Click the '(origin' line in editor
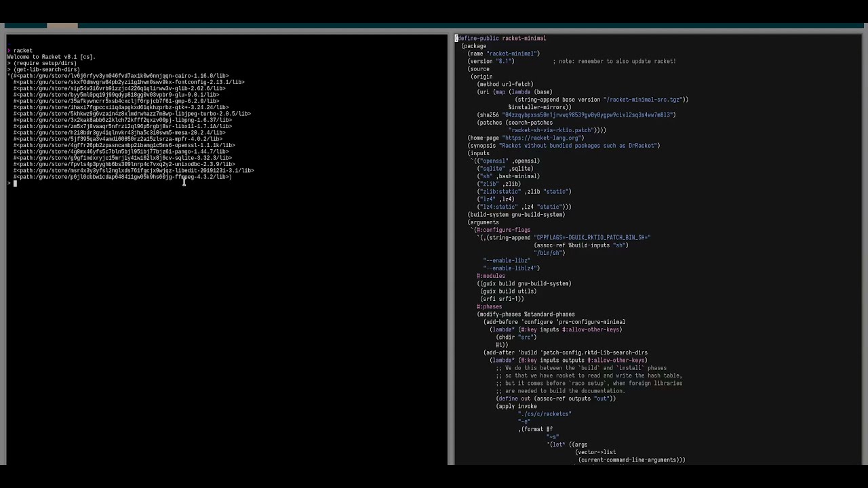 [482, 77]
